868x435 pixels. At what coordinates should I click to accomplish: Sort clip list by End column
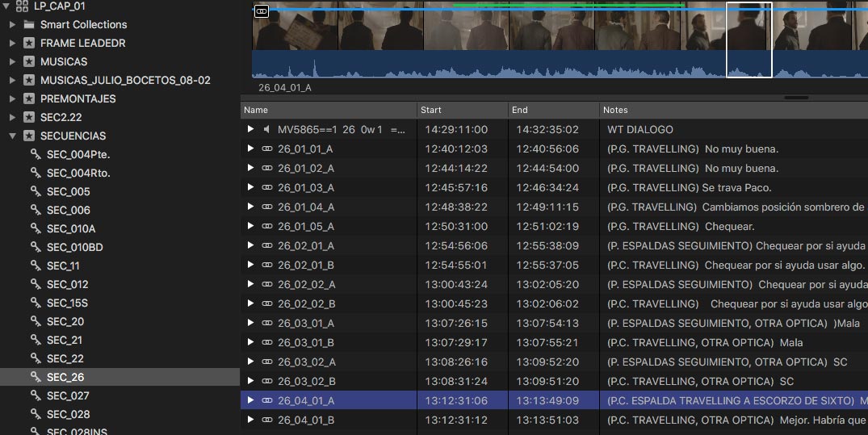pyautogui.click(x=554, y=110)
